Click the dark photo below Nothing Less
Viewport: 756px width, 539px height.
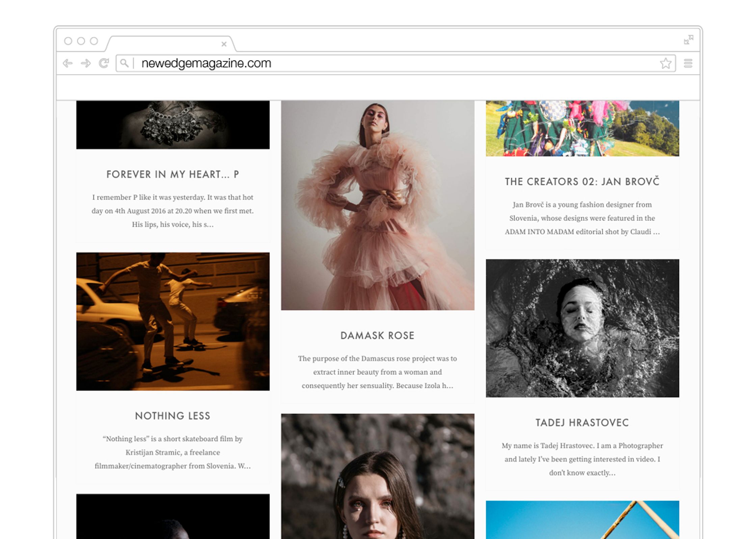pos(173,516)
